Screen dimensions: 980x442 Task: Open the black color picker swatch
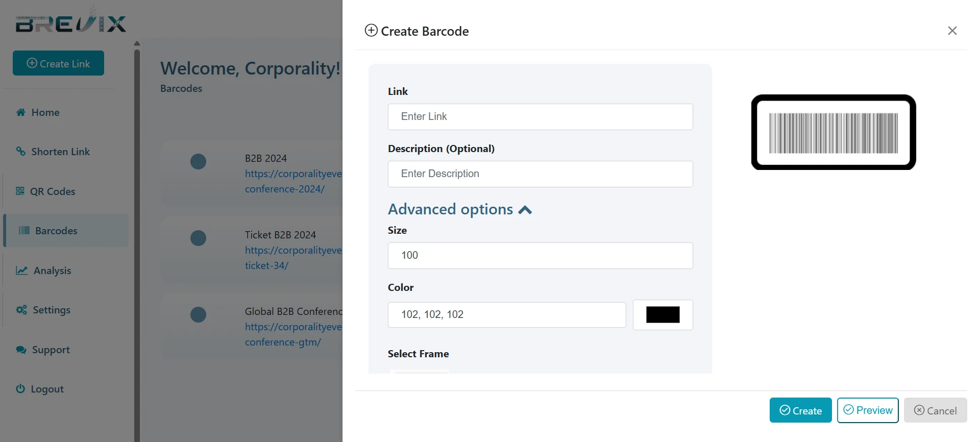(663, 314)
